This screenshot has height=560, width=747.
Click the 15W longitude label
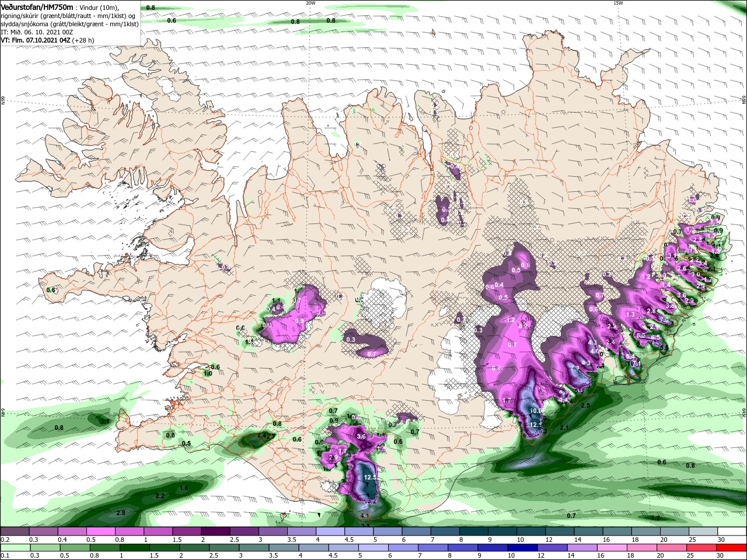click(x=617, y=2)
